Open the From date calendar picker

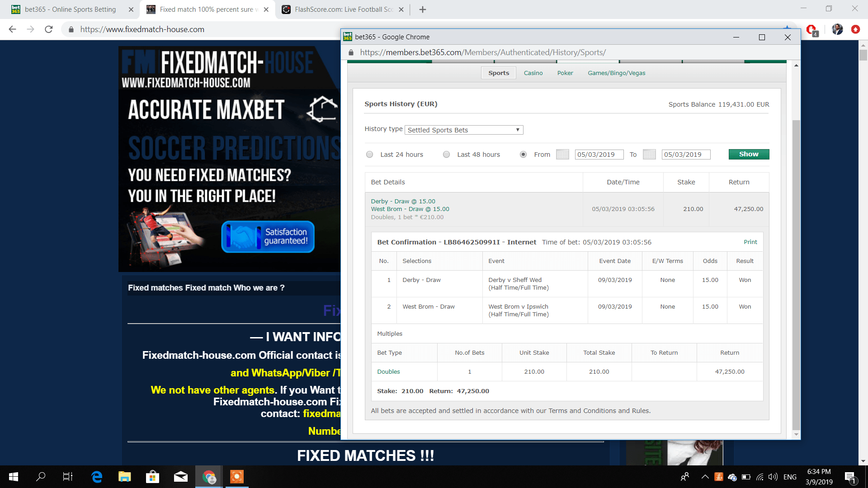(562, 155)
